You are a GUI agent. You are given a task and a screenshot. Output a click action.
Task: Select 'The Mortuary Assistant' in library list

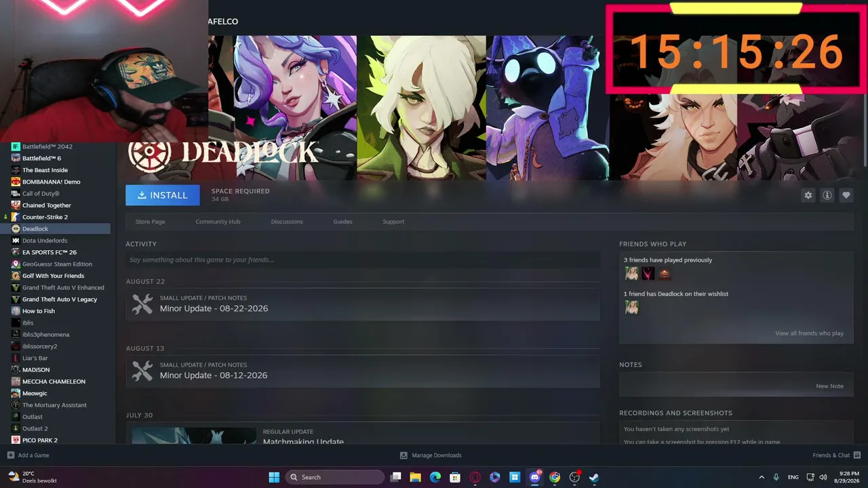(55, 405)
